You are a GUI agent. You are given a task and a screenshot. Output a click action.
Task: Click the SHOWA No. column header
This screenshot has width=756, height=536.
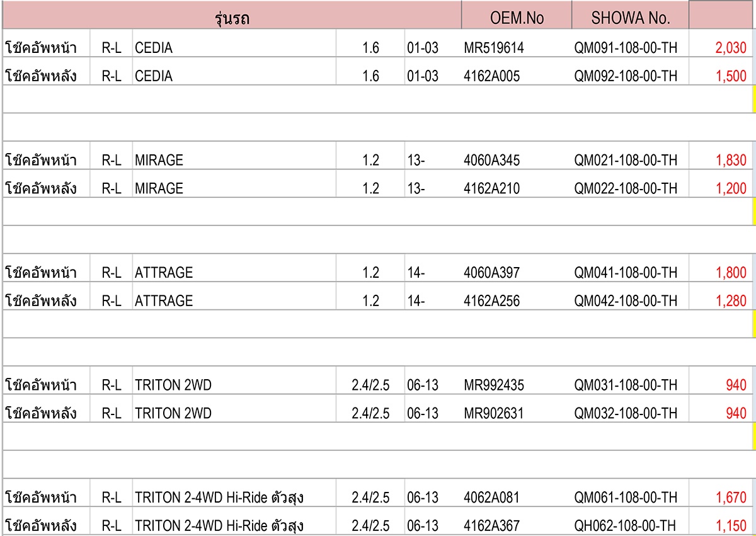tap(630, 15)
